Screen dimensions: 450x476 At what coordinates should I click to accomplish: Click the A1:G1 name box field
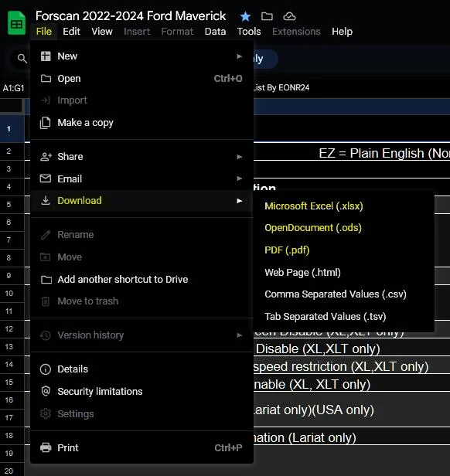pyautogui.click(x=14, y=88)
